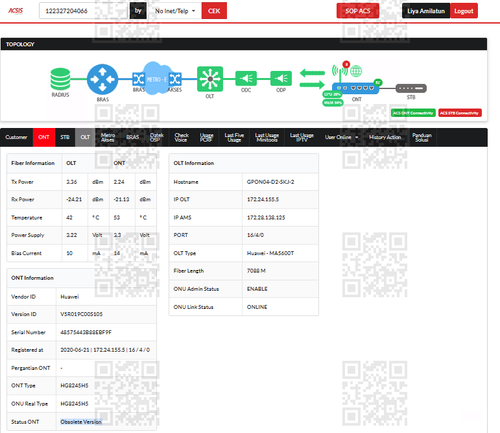500x433 pixels.
Task: Click the blue BRAS router icon
Action: click(x=102, y=79)
